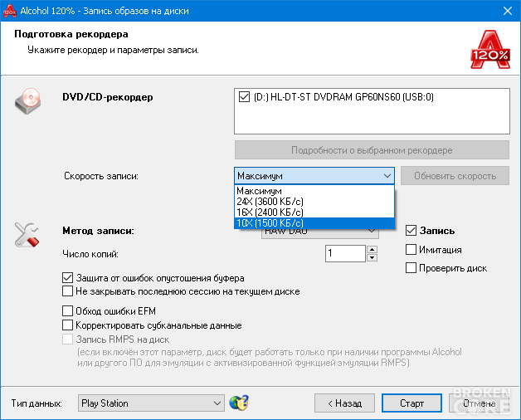
Task: Enable Корректировать субканальные данные checkbox
Action: click(67, 325)
